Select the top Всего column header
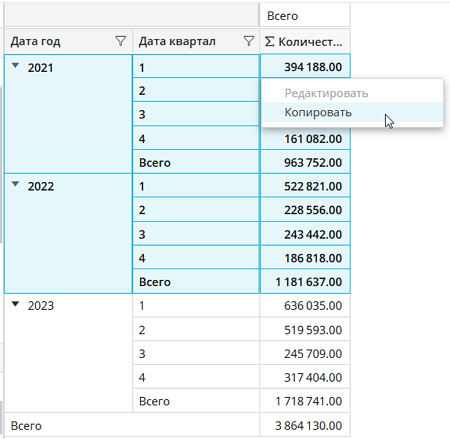450x439 pixels. tap(305, 16)
